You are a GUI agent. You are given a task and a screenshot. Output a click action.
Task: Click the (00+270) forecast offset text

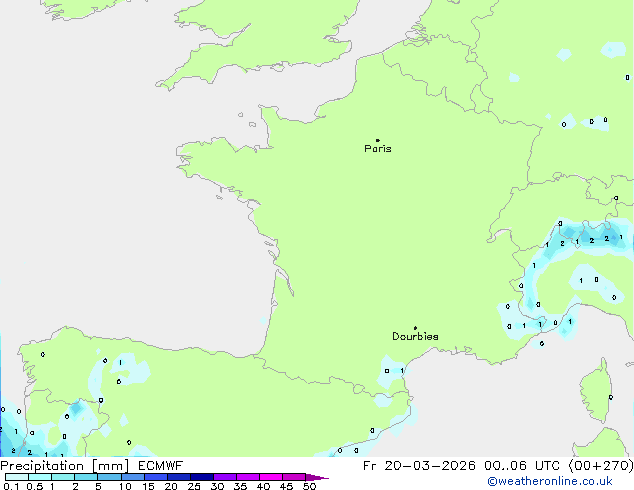click(x=601, y=466)
